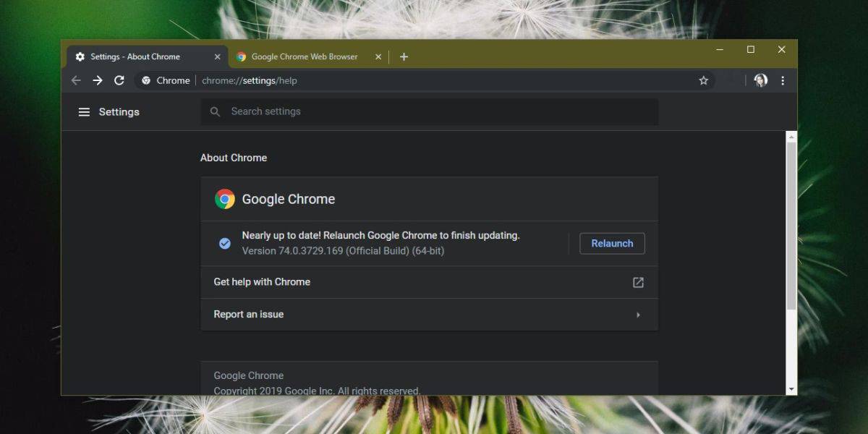Close the Google Chrome Web Browser tab

(378, 56)
